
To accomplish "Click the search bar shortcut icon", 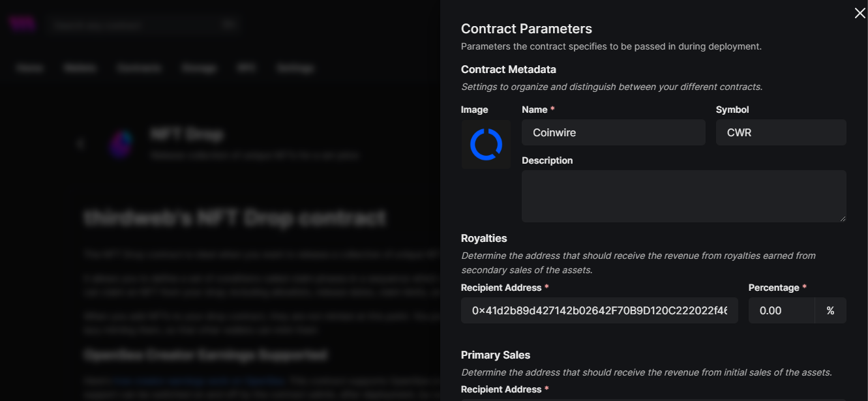I will tap(229, 25).
